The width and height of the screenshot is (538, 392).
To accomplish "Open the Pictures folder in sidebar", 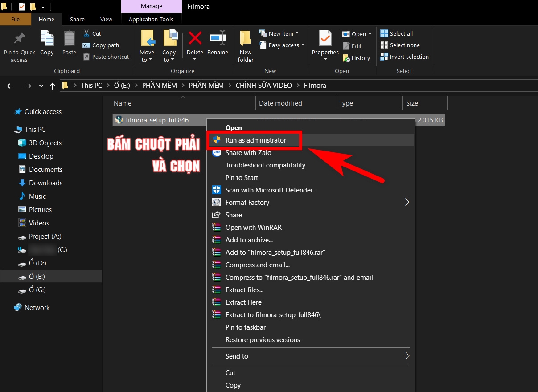I will click(40, 209).
